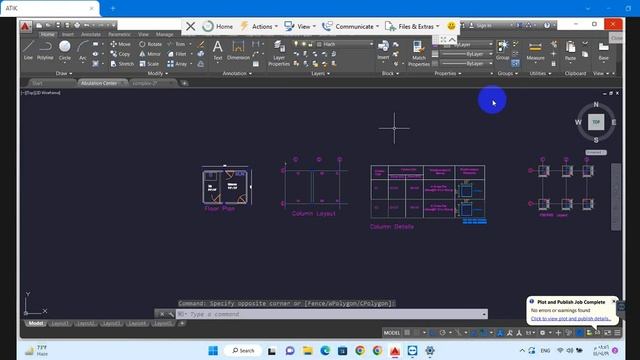640x360 pixels.
Task: Click to view plot and publish details link
Action: click(571, 319)
